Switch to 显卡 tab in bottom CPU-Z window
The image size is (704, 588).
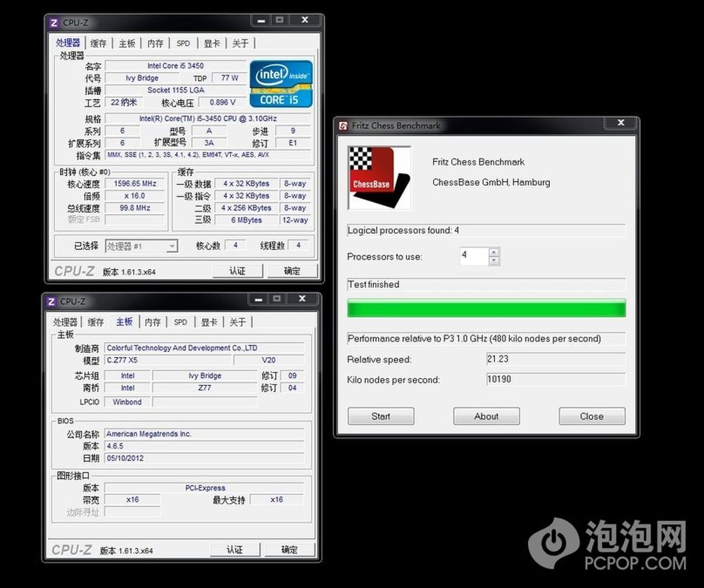209,323
